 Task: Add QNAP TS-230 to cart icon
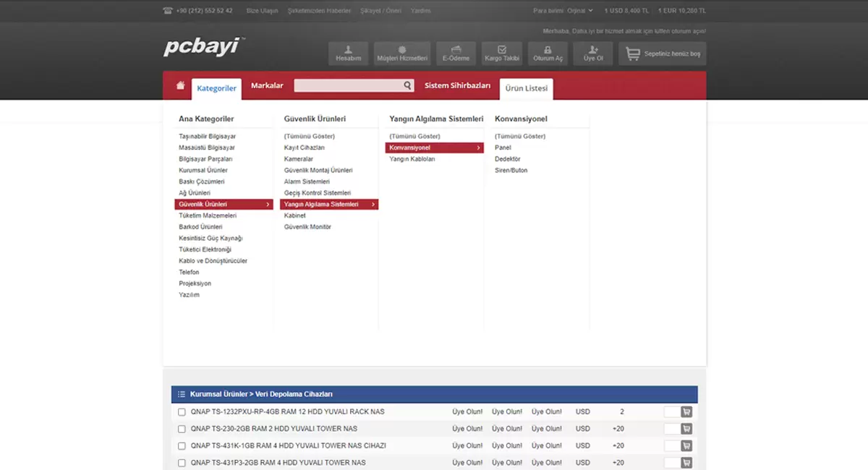click(x=686, y=429)
